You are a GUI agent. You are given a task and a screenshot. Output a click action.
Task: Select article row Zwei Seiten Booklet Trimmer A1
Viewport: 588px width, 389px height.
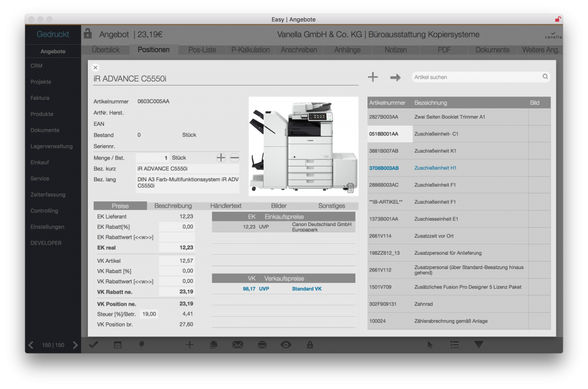459,117
